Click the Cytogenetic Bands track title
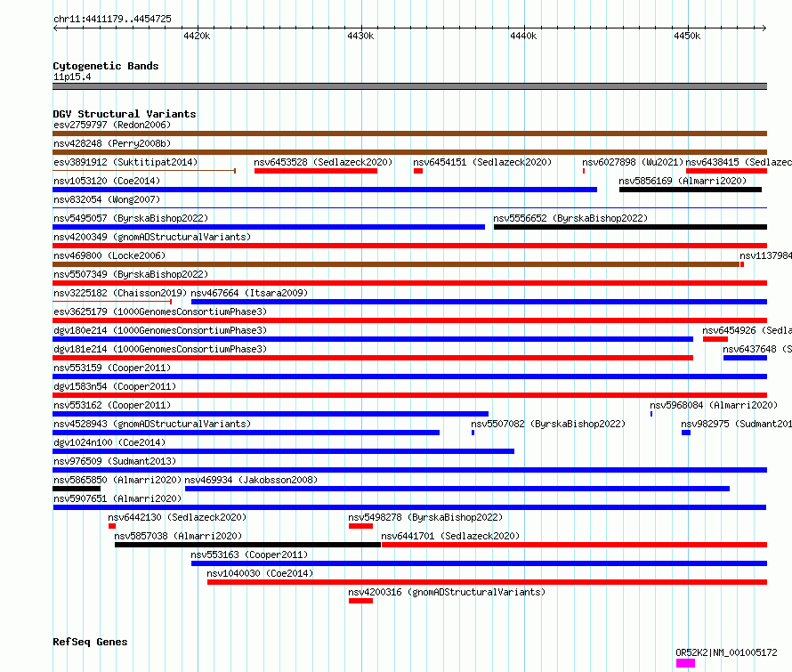Image resolution: width=792 pixels, height=672 pixels. pos(106,66)
